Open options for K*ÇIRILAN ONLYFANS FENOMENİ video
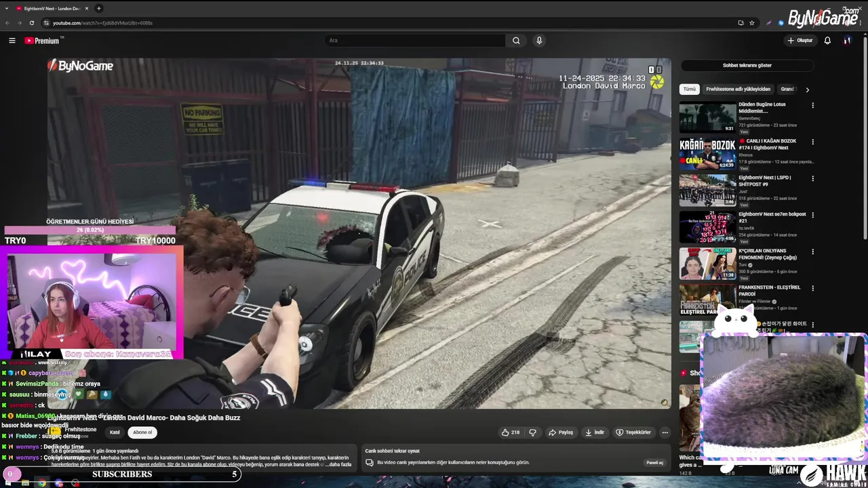The height and width of the screenshot is (488, 868). coord(812,251)
